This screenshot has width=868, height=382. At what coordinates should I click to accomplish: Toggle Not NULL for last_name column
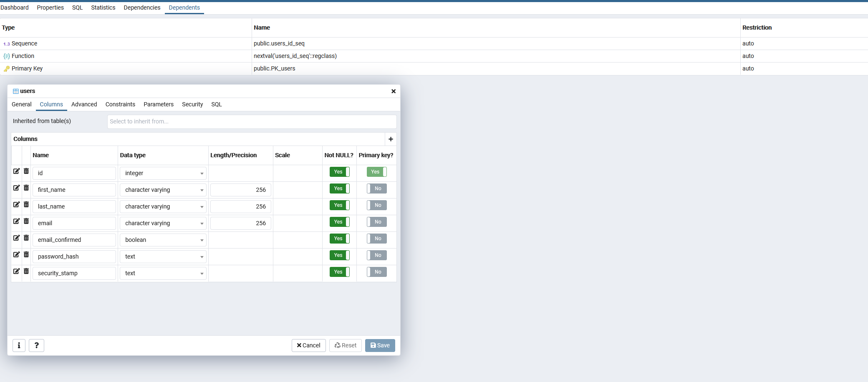(x=340, y=205)
